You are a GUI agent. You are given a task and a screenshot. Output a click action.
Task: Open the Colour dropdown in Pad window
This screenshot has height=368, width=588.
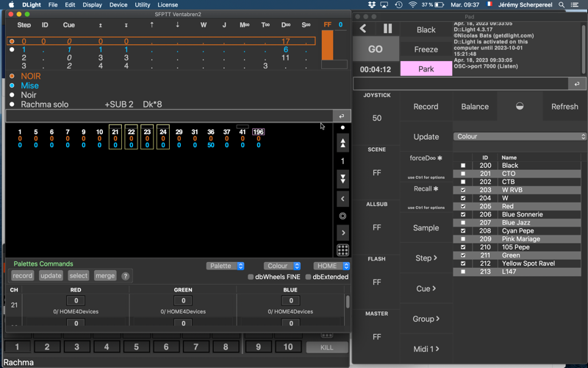tap(520, 136)
